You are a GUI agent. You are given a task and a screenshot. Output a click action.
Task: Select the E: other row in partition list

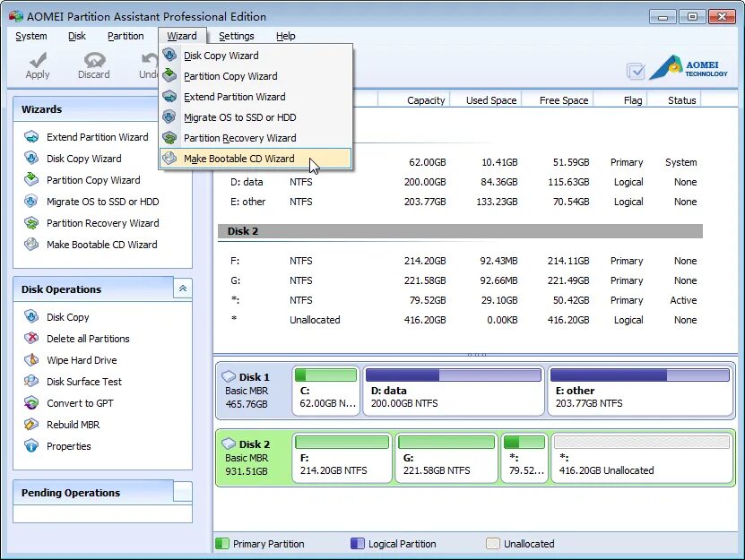click(x=460, y=202)
